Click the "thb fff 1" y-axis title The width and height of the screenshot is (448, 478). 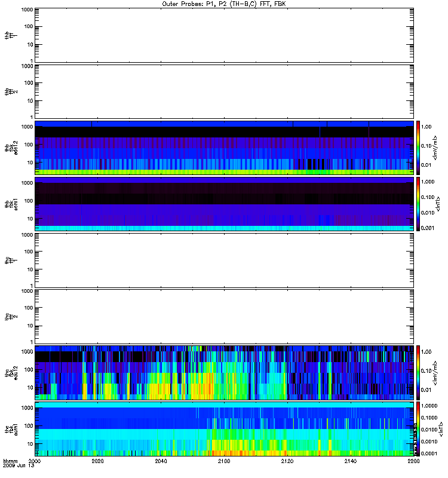click(x=11, y=35)
